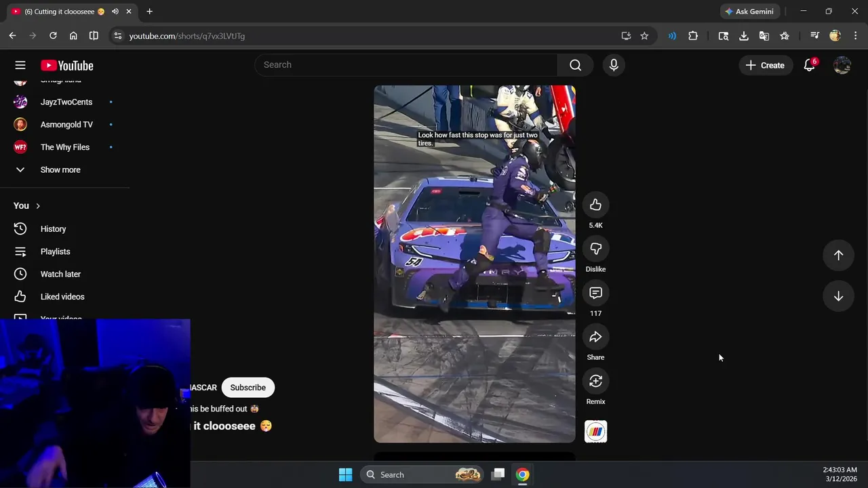Open the Chrome profile avatar
868x488 pixels.
tap(835, 36)
